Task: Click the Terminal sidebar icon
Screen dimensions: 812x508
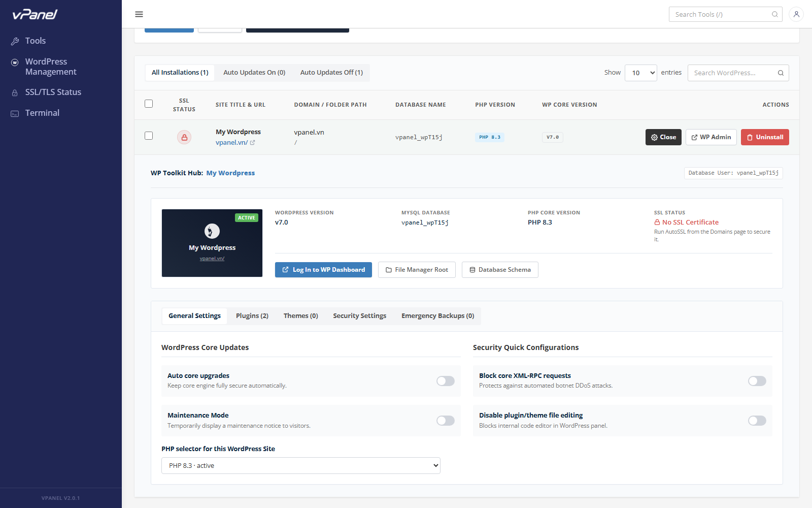Action: click(15, 114)
